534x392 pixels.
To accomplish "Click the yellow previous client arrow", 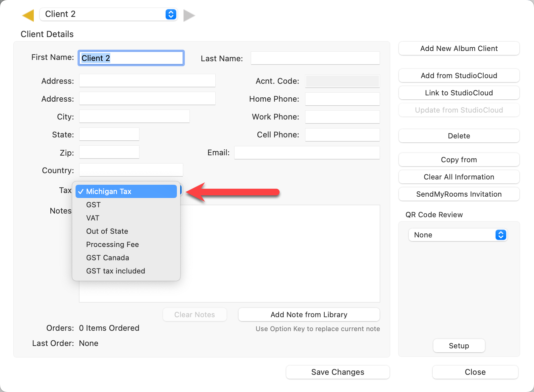I will [x=28, y=15].
